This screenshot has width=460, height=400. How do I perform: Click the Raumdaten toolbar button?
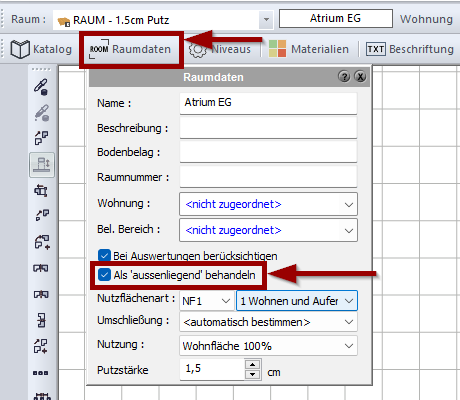point(130,49)
